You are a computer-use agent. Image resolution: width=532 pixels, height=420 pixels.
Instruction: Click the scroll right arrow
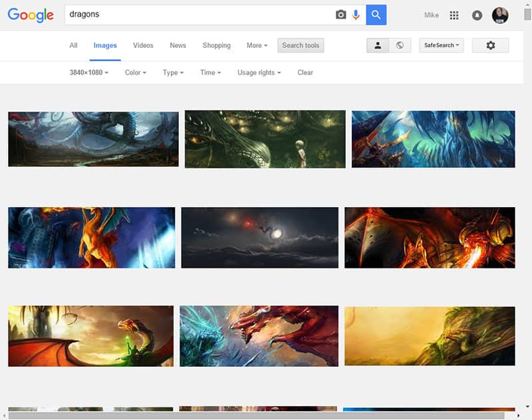[x=519, y=415]
